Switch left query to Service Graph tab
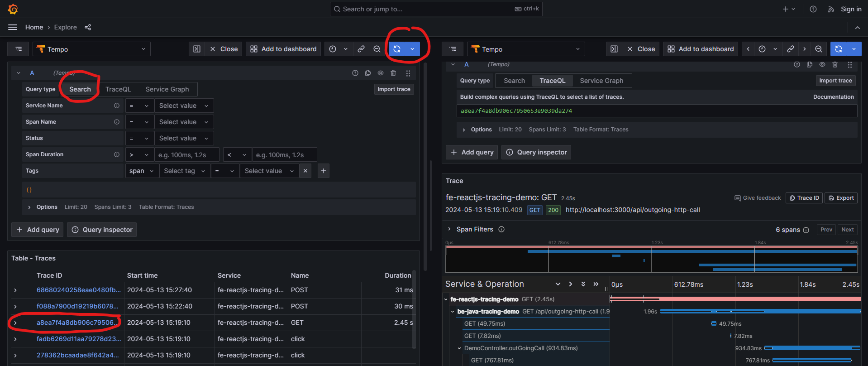Viewport: 868px width, 366px height. click(167, 89)
